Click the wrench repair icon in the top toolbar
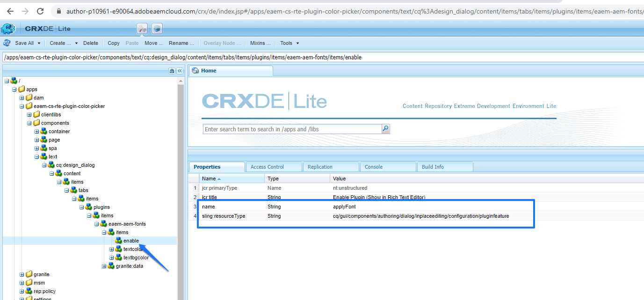Screen dimensions: 644x300 [142, 29]
